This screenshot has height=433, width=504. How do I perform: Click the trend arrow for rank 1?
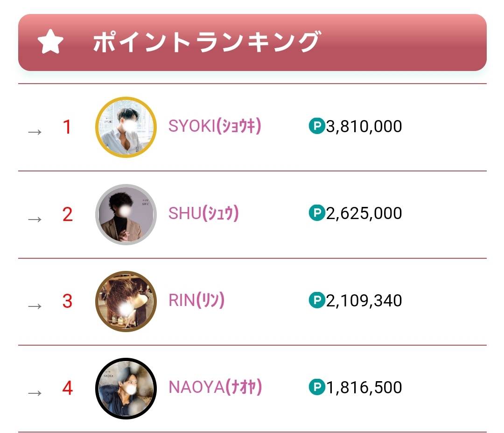click(x=35, y=132)
